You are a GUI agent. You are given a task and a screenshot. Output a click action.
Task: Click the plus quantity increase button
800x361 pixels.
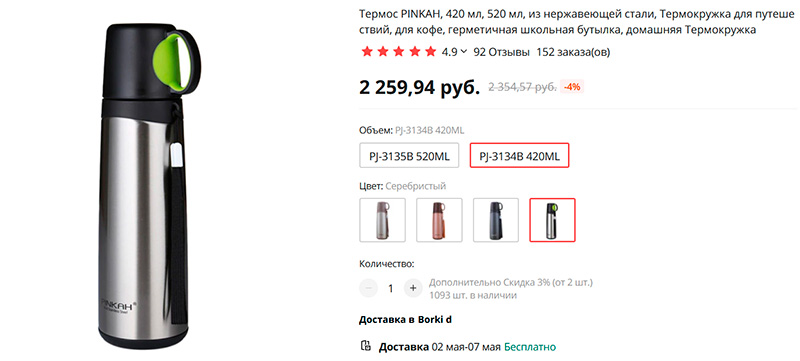(x=413, y=288)
